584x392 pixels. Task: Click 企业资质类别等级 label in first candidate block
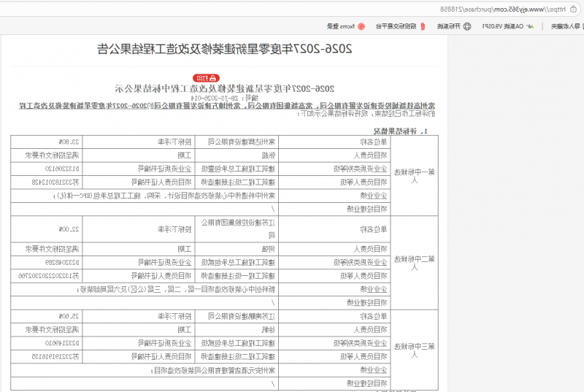tap(360, 169)
